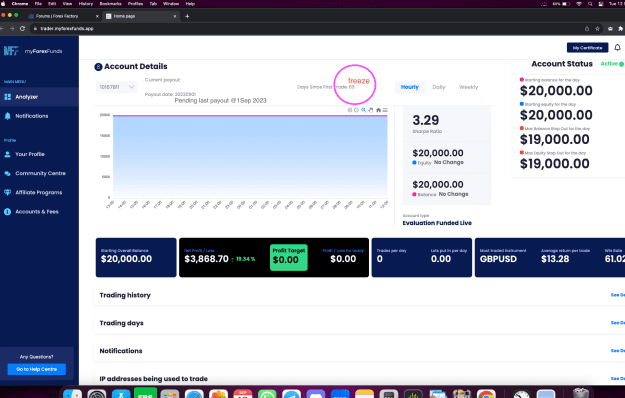Switch the chart to Hourly view

410,87
